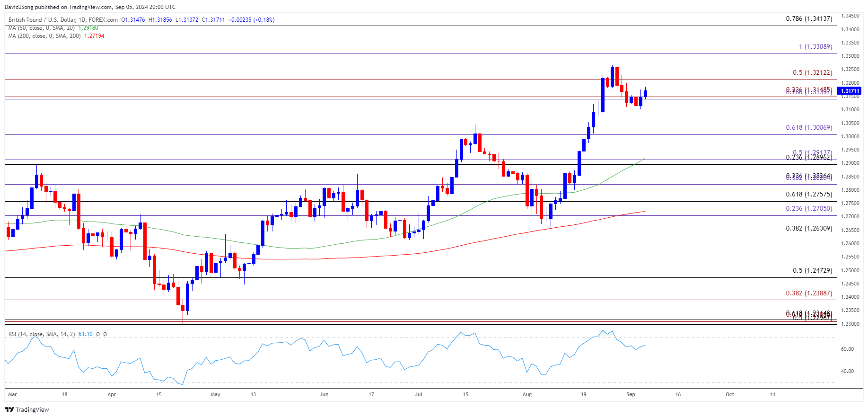Click the Aug date label on time axis

pos(527,394)
